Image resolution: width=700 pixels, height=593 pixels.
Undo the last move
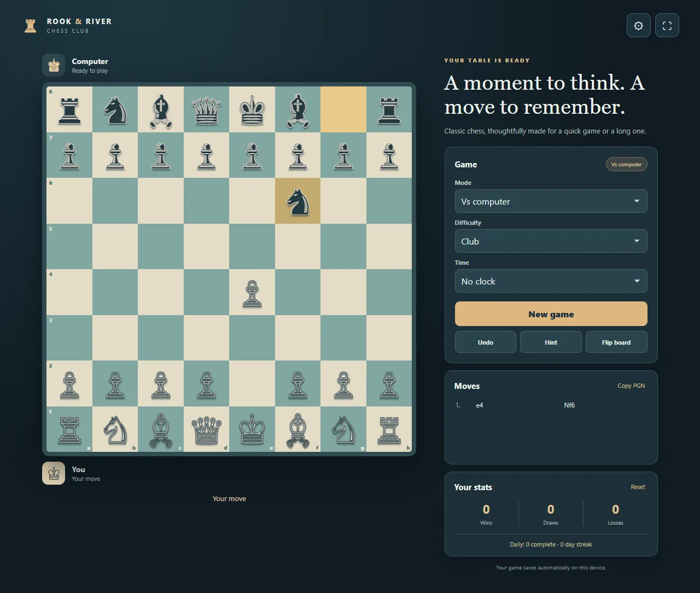click(486, 342)
